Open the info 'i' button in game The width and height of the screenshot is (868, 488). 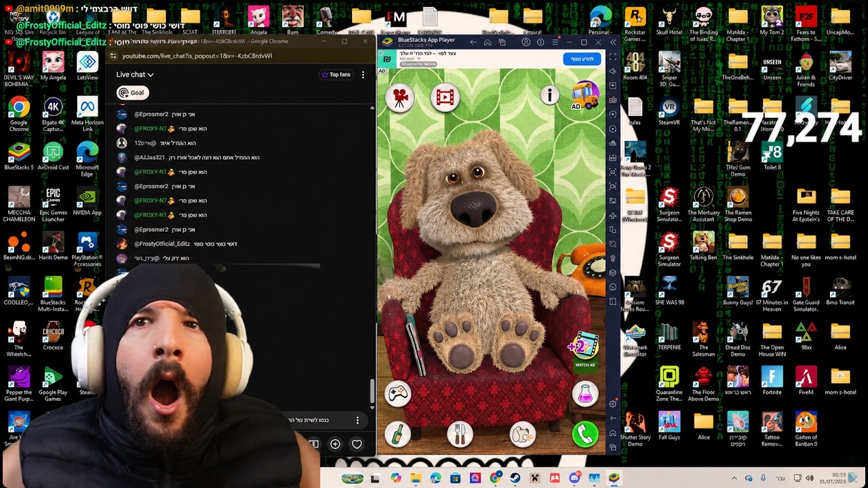pos(549,96)
